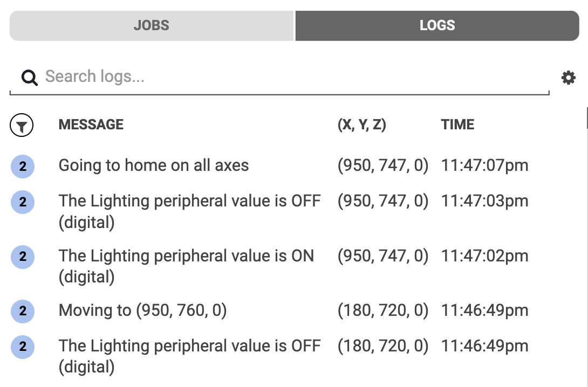The width and height of the screenshot is (588, 387).
Task: Select the LOGS tab
Action: [437, 25]
